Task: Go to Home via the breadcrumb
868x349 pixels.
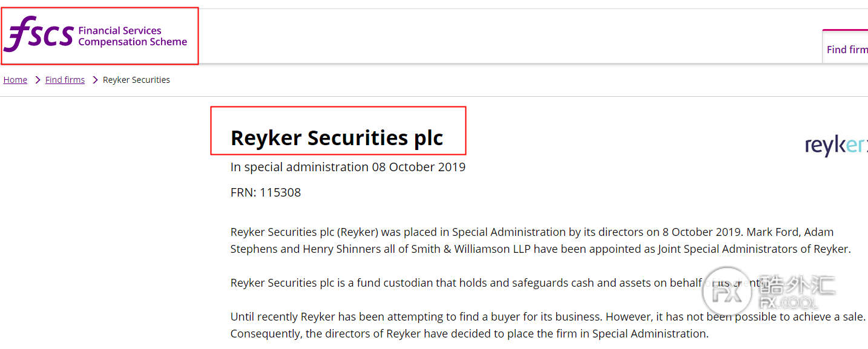Action: (15, 80)
